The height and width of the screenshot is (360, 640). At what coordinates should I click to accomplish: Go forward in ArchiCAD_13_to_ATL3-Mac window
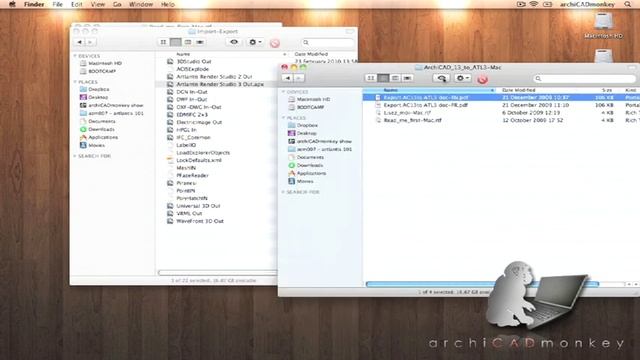pyautogui.click(x=299, y=78)
